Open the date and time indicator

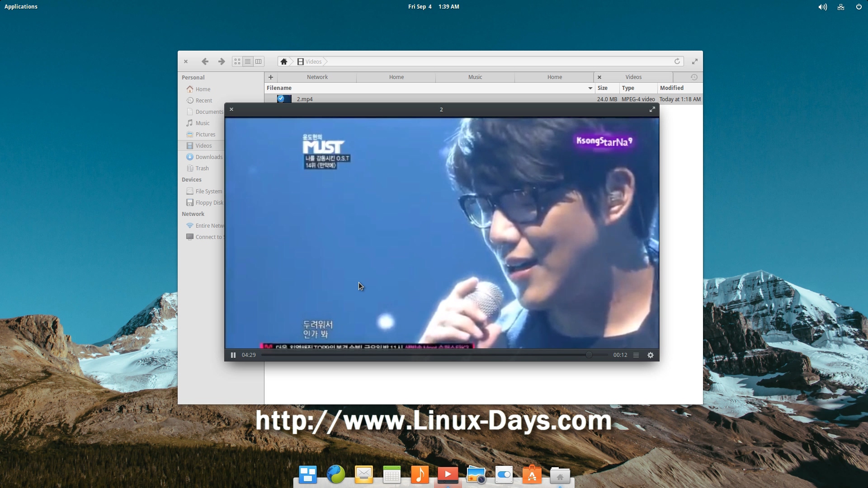(x=434, y=7)
